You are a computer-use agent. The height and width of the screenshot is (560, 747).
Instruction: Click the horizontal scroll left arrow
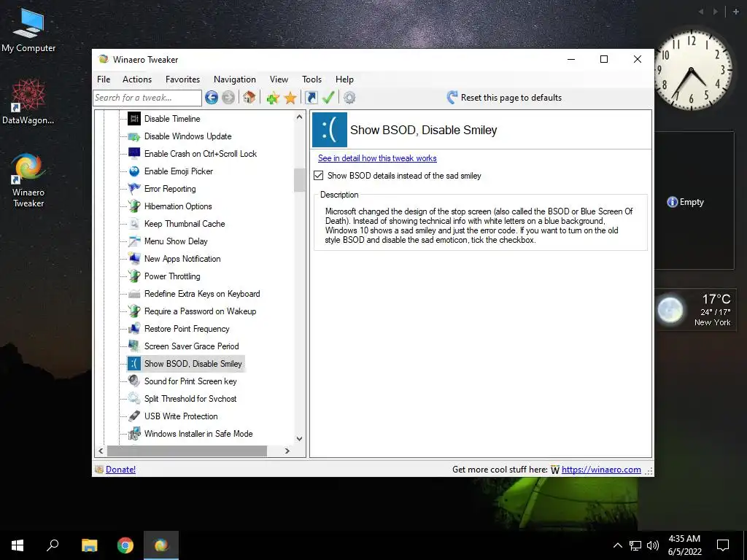point(101,451)
